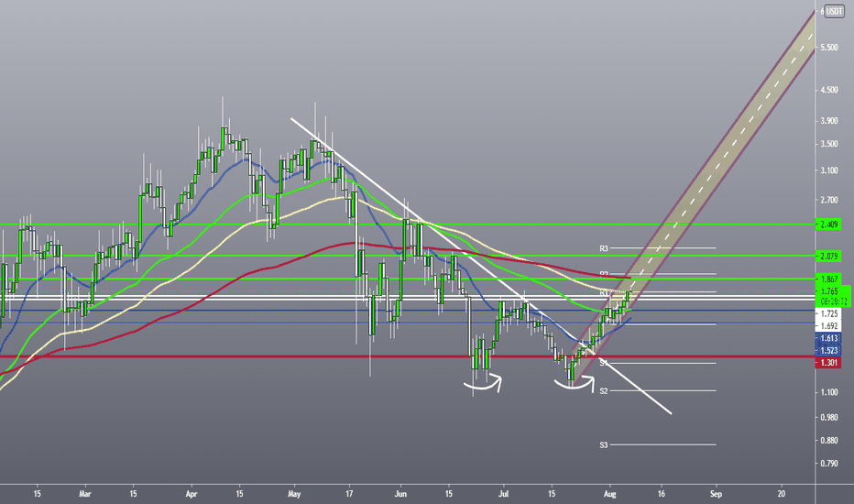Click the 3.500 price axis value
Screen dimensions: 854x504
(829, 145)
